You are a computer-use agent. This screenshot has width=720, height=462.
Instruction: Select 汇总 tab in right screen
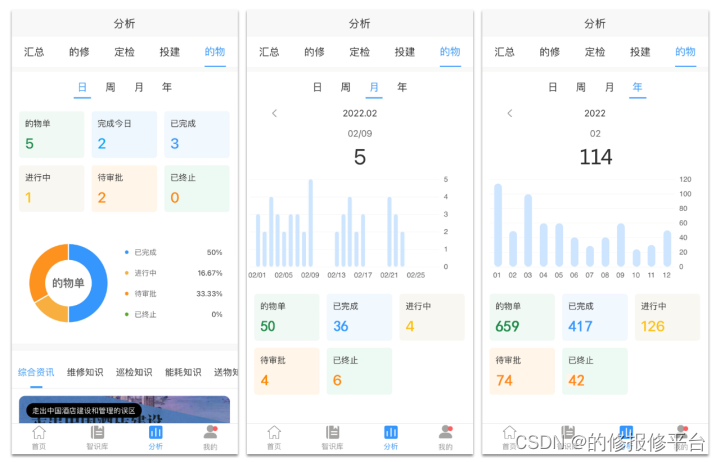505,52
